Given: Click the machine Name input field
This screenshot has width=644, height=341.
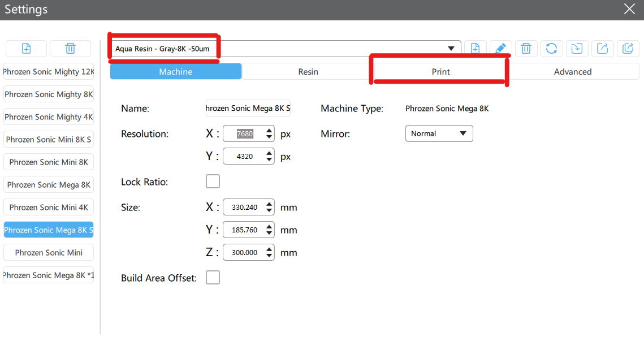Looking at the screenshot, I should pos(248,108).
